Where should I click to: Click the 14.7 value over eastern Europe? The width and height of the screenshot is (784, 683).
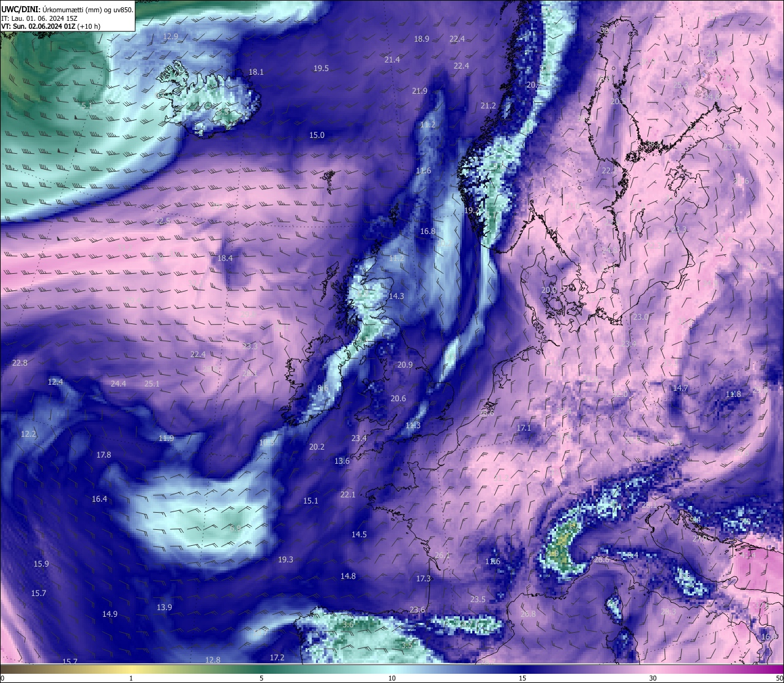680,388
